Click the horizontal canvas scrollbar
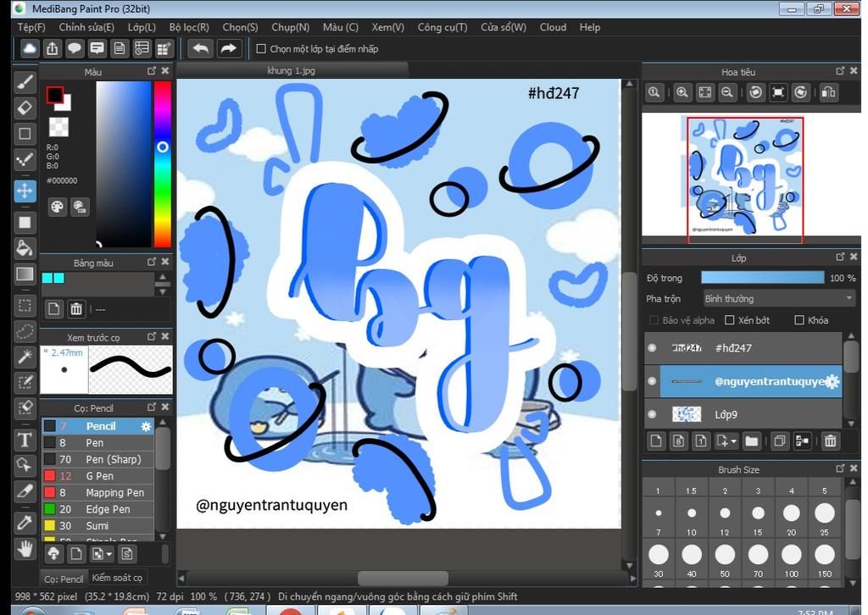This screenshot has width=868, height=615. point(403,579)
